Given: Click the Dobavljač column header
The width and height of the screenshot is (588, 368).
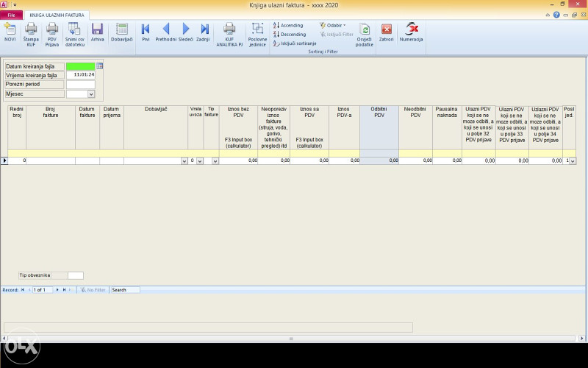Looking at the screenshot, I should (156, 127).
